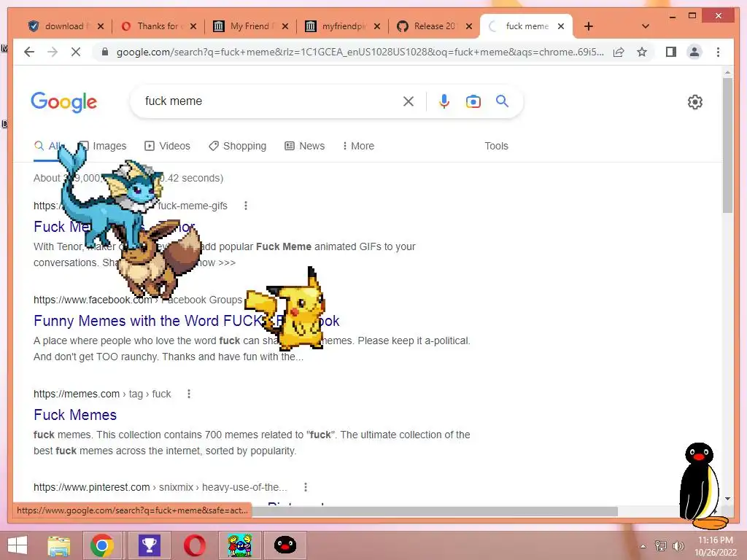Image resolution: width=747 pixels, height=560 pixels.
Task: Click the scrollbar down arrow
Action: pos(727,499)
